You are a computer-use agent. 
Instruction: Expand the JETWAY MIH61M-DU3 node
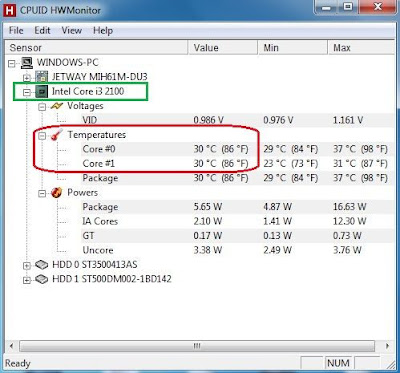coord(27,78)
